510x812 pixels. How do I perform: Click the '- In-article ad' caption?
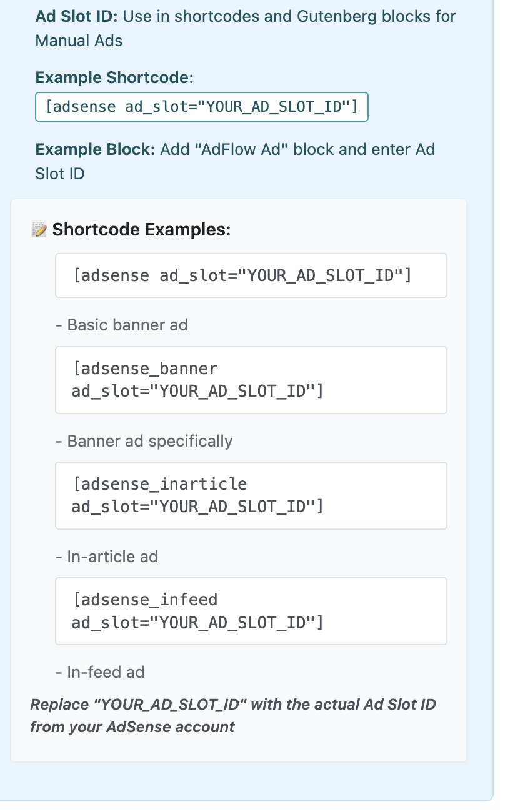click(x=107, y=557)
